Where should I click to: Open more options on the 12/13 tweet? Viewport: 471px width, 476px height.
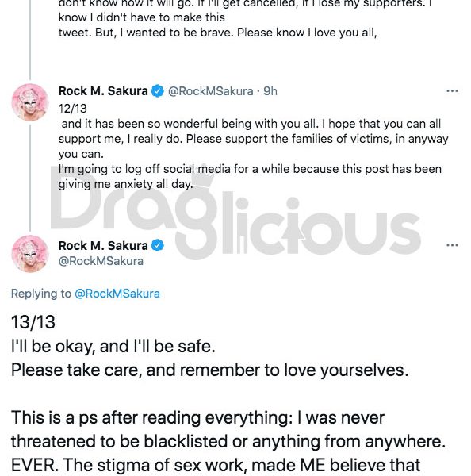coord(452,91)
